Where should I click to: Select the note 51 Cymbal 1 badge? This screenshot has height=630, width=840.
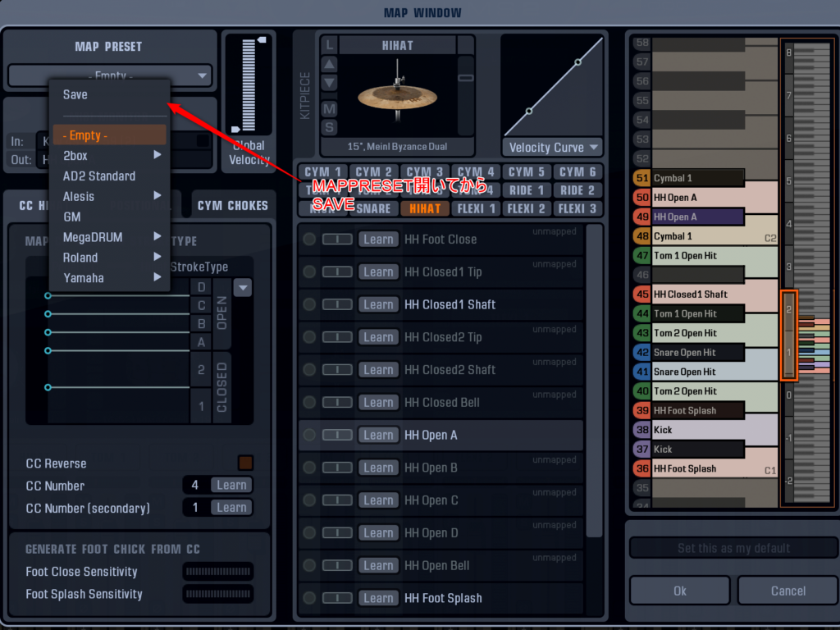coord(641,178)
